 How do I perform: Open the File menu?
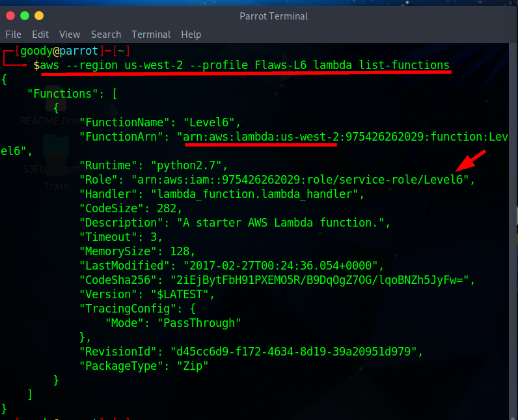[13, 35]
